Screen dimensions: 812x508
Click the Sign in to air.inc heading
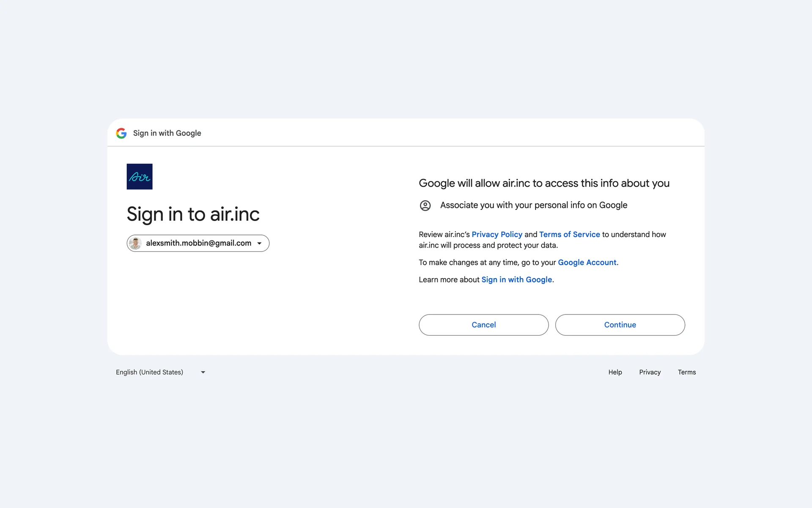(x=193, y=214)
